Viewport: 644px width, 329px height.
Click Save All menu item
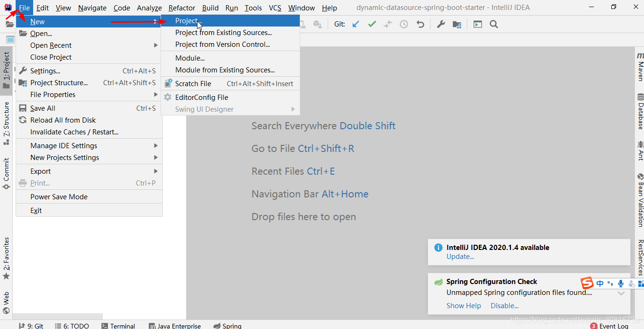click(x=89, y=108)
